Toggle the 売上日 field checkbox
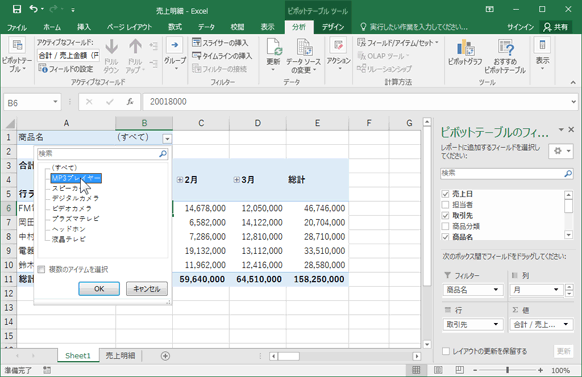Viewport: 582px width, 377px height. [x=445, y=194]
